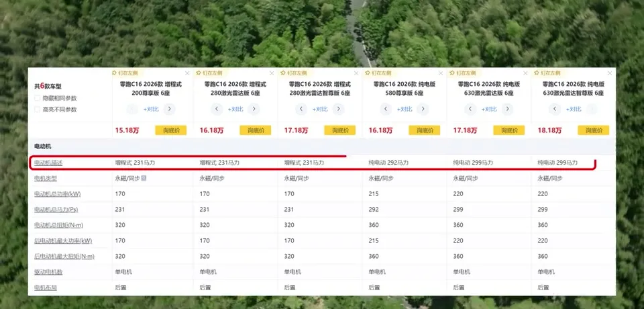Viewport: 644px width, 309px height.
Task: Click 询底价 for the 18.18万 model
Action: [x=594, y=130]
